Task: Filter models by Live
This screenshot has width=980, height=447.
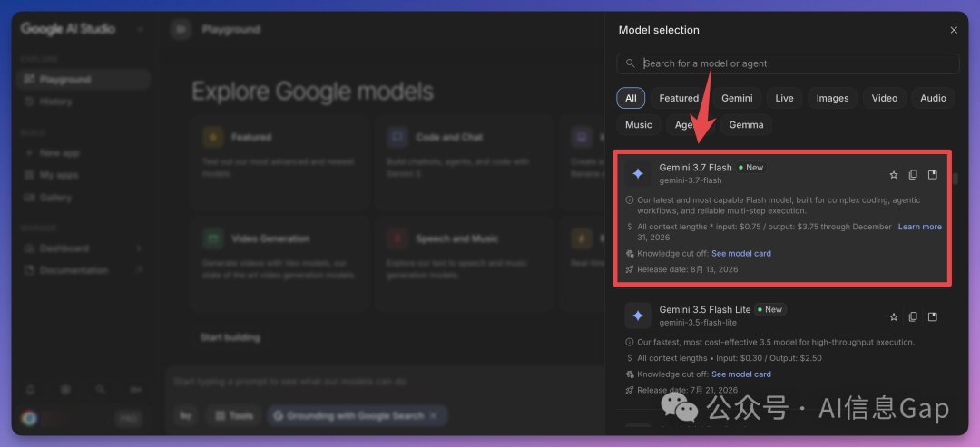Action: coord(784,98)
